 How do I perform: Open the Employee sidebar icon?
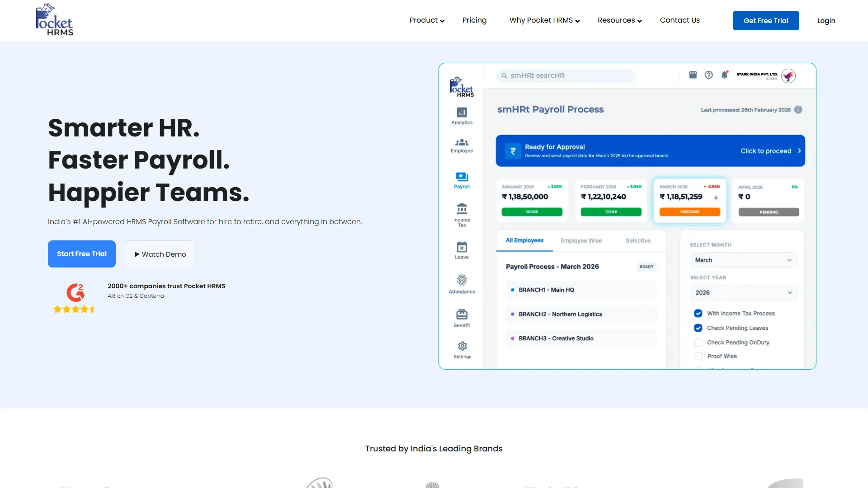462,142
